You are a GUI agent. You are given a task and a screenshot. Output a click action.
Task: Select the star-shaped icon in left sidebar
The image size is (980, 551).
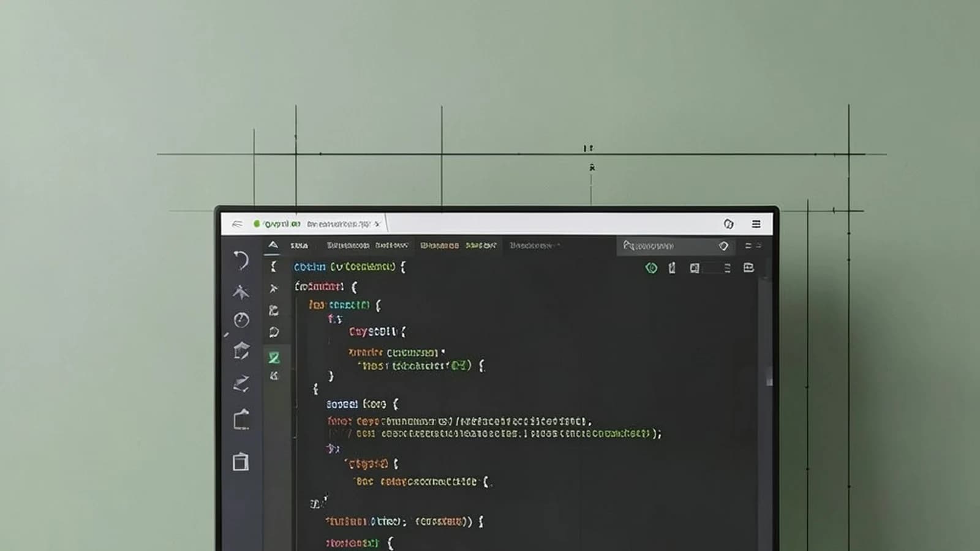(x=241, y=291)
